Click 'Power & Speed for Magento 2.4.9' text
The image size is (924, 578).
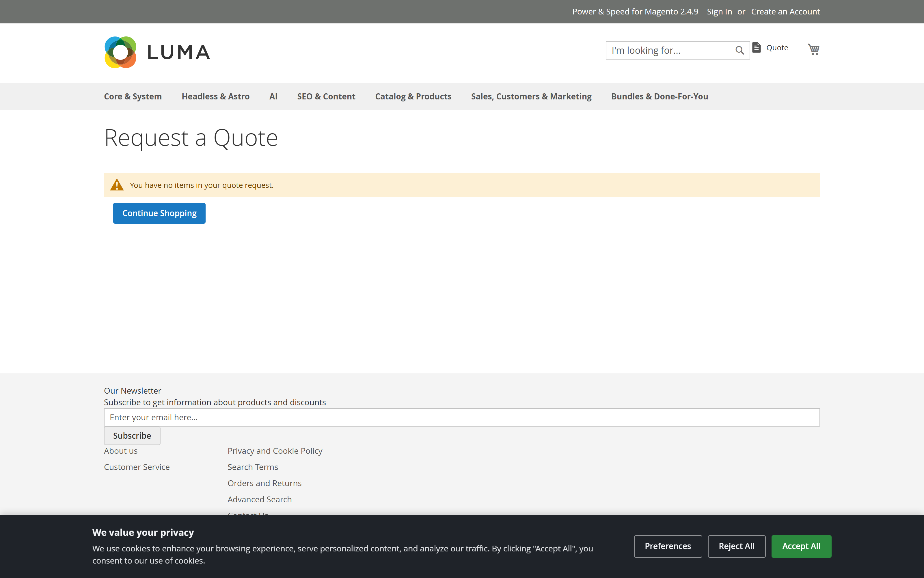click(635, 12)
